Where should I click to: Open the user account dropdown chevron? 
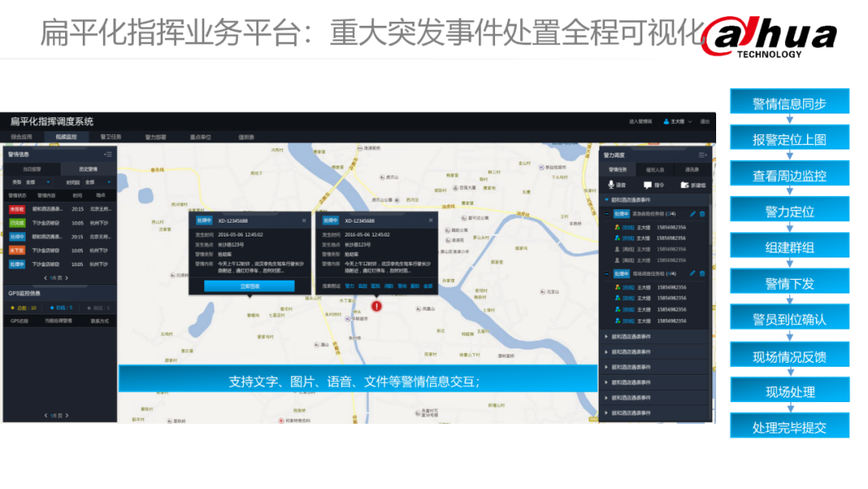tap(690, 121)
